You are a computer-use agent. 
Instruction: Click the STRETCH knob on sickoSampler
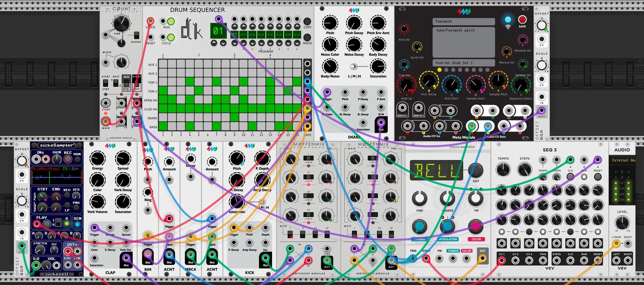click(40, 250)
